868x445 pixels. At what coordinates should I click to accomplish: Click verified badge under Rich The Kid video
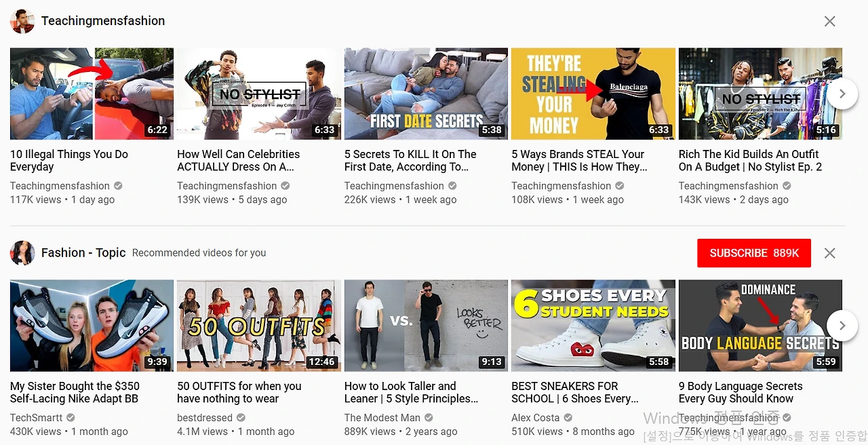click(787, 186)
